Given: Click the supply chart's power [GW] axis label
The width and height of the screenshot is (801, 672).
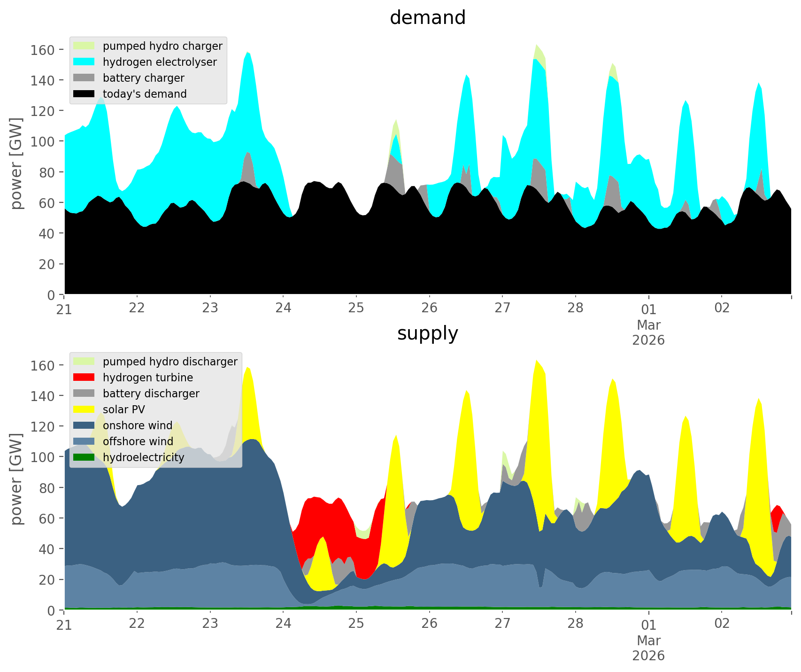Looking at the screenshot, I should 16,479.
